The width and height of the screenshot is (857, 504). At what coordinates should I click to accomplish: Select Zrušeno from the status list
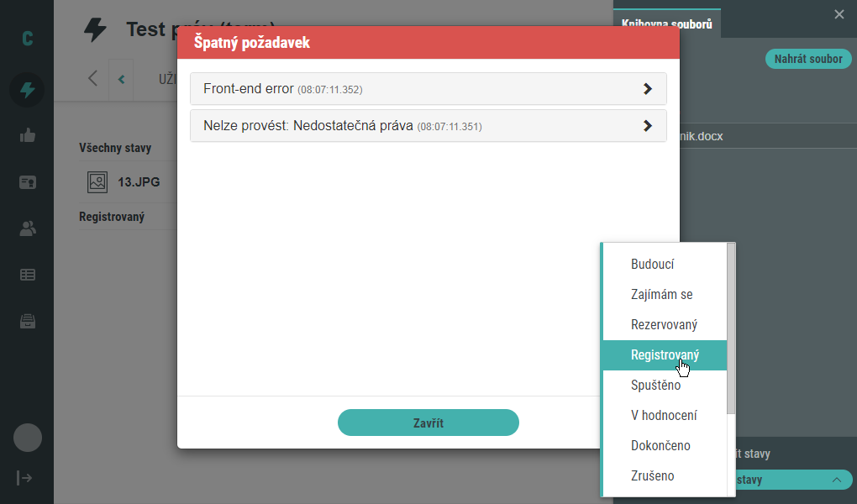(x=665, y=476)
